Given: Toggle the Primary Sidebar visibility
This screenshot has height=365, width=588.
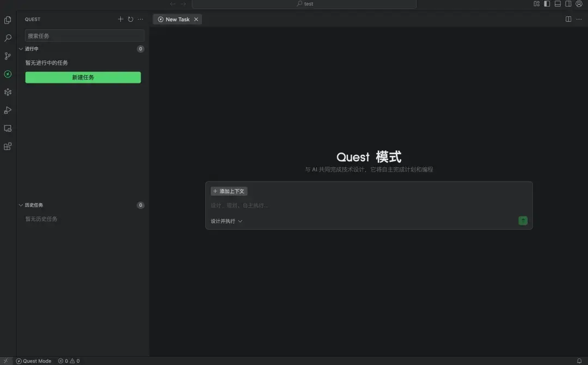Looking at the screenshot, I should 547,4.
